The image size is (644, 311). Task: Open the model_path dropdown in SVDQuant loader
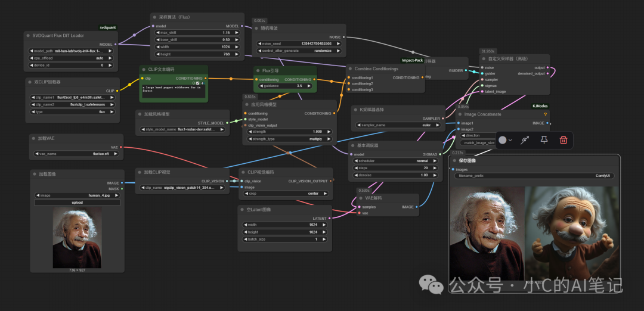click(x=71, y=51)
